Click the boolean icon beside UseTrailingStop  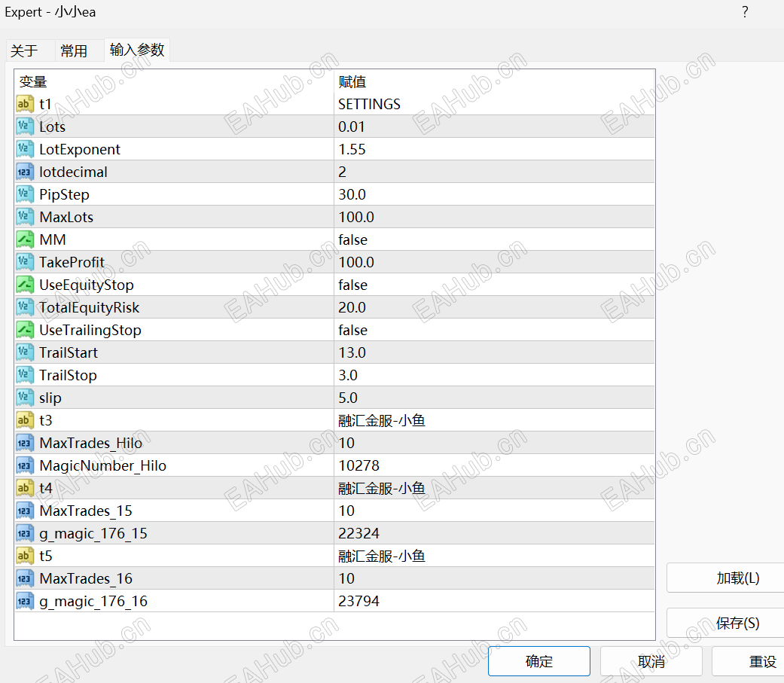click(x=25, y=330)
